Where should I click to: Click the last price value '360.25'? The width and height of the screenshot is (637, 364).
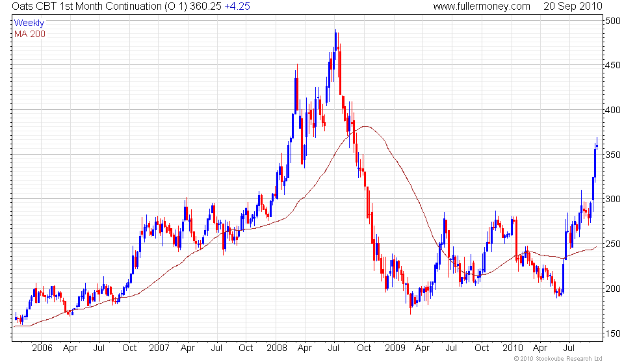205,6
